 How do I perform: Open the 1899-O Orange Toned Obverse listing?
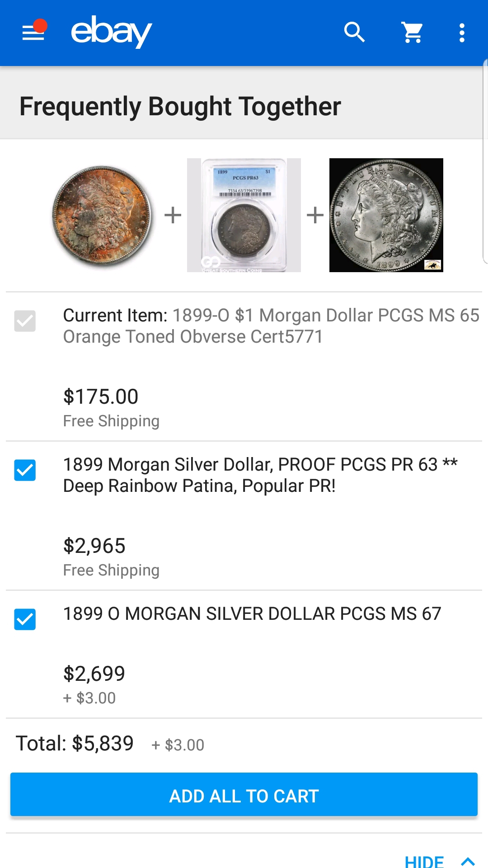[271, 326]
